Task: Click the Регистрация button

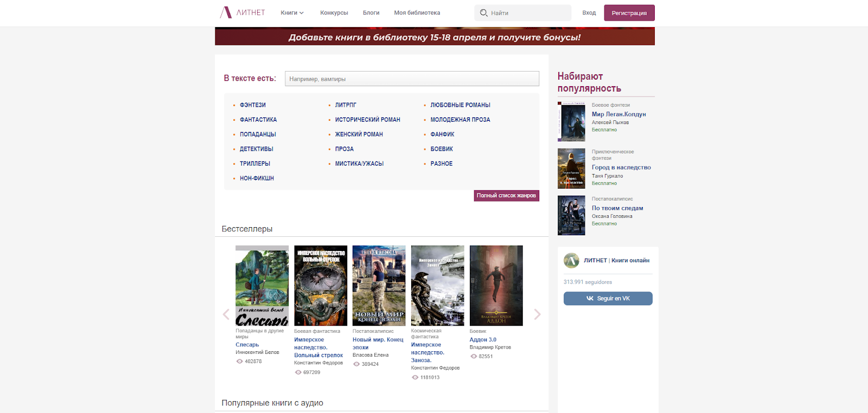Action: click(x=629, y=13)
